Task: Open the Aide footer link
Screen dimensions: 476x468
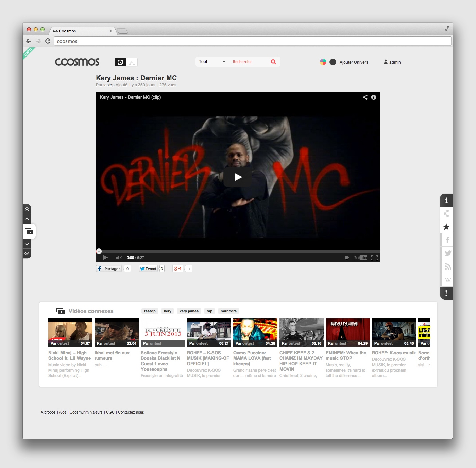Action: click(x=63, y=412)
